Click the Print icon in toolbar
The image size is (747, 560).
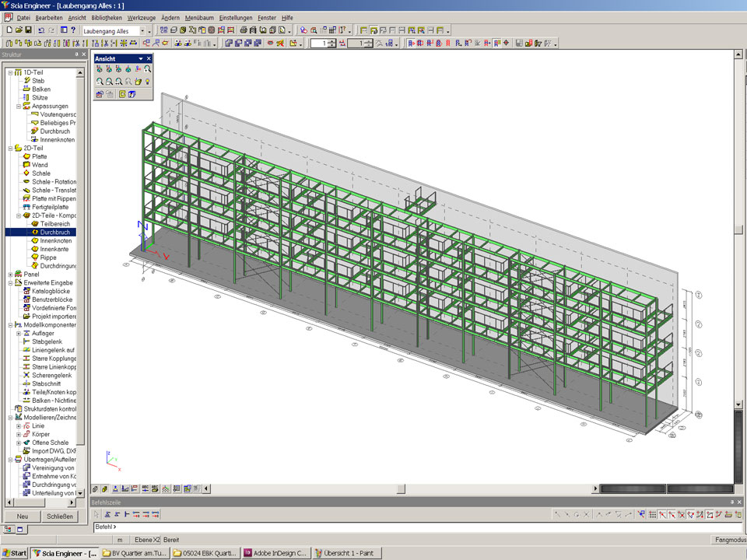[244, 30]
